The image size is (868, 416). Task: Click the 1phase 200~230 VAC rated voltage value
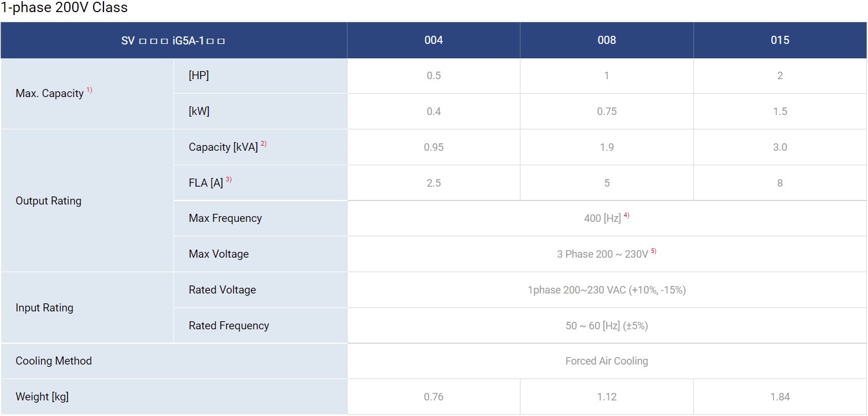click(x=607, y=290)
